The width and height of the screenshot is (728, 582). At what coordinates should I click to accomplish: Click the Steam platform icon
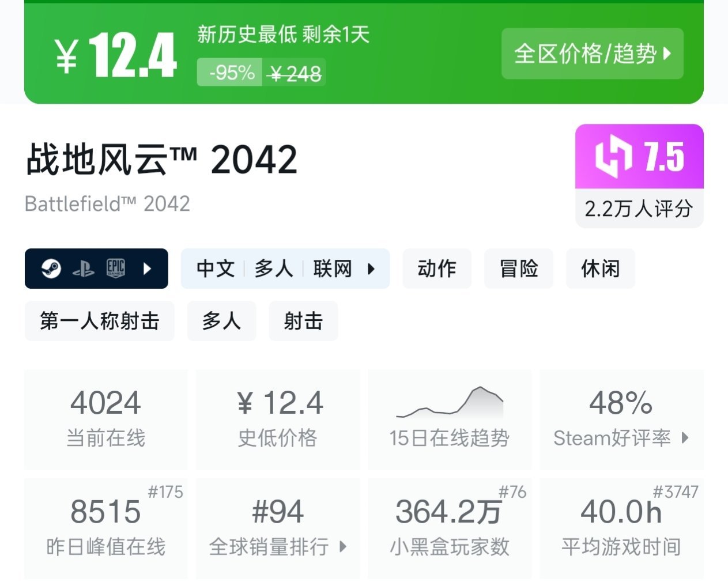[x=51, y=269]
